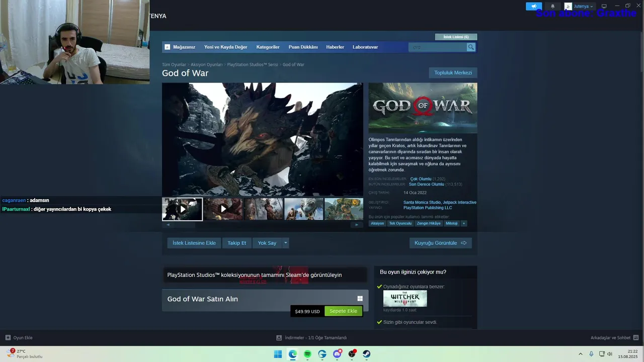Screen dimensions: 644x362
Task: Expand tags with the plus button
Action: pyautogui.click(x=464, y=223)
